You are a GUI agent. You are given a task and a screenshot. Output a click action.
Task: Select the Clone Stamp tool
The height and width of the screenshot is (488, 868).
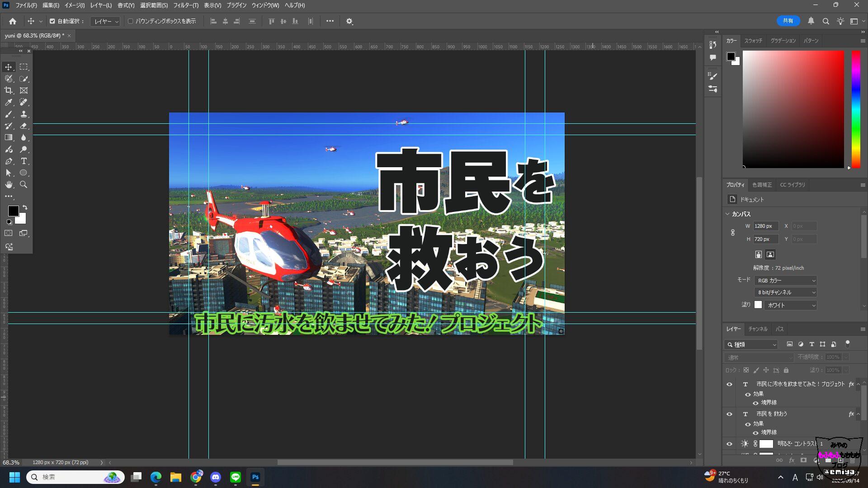tap(24, 114)
